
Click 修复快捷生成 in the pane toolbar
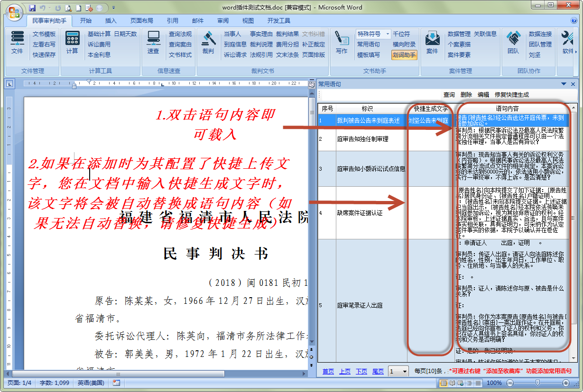(x=512, y=95)
